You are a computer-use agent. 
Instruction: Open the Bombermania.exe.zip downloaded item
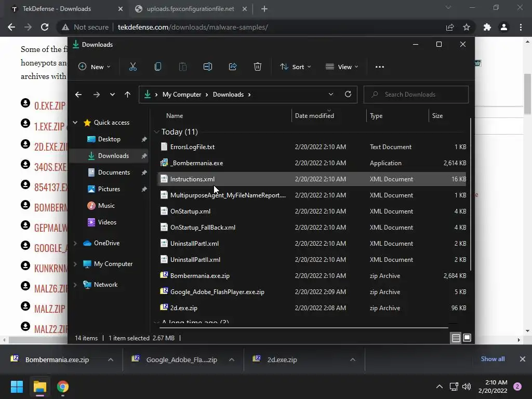(57, 360)
